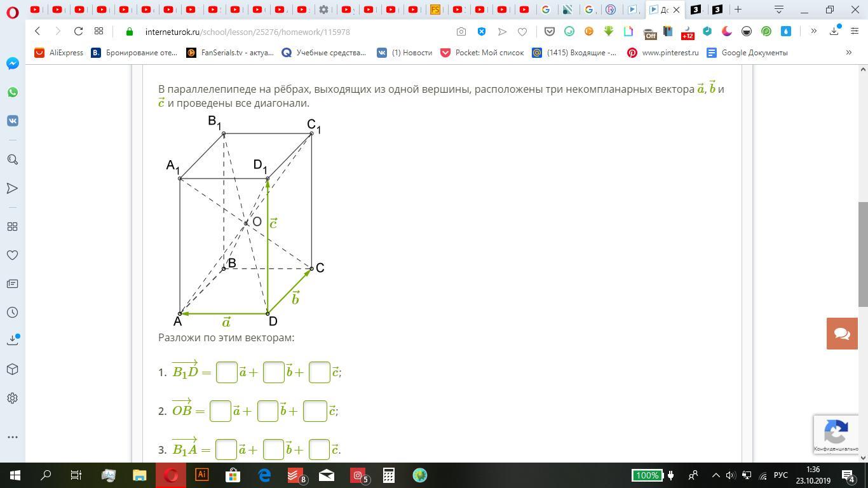Reload the current page
The image size is (868, 488).
(x=78, y=31)
